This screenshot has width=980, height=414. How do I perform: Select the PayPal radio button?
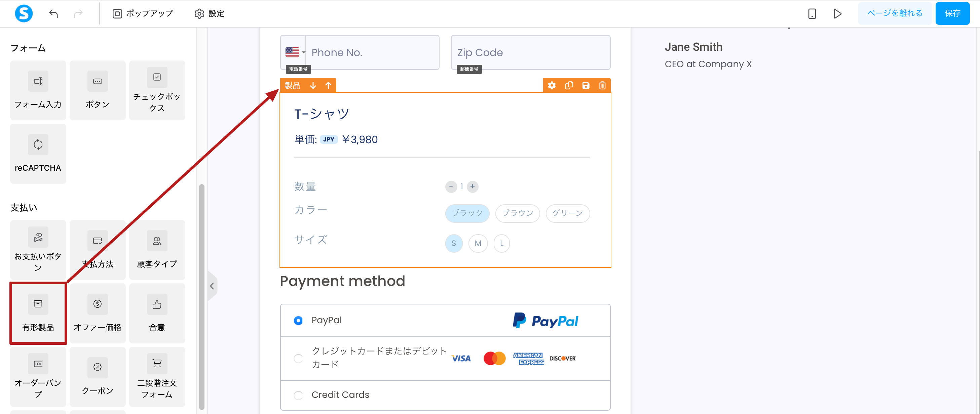[298, 321]
